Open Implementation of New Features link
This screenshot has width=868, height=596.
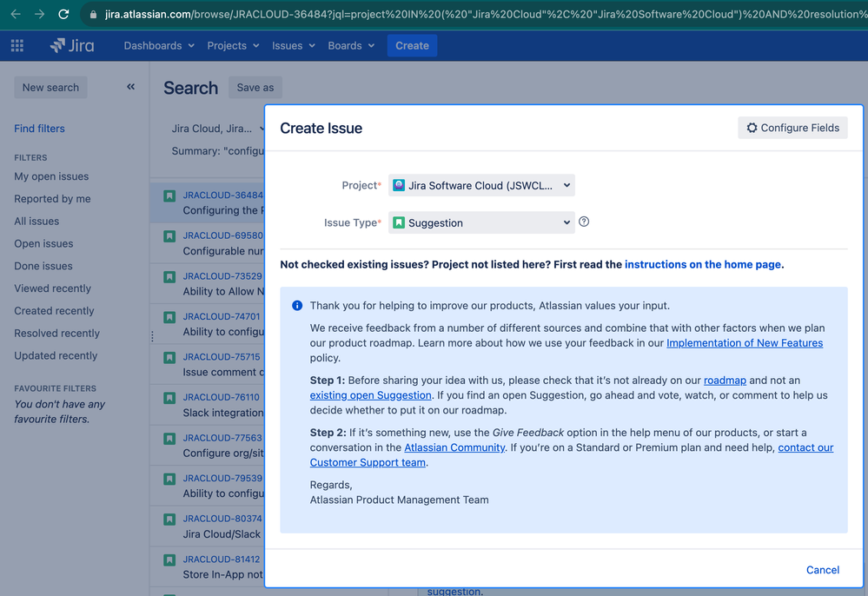point(745,342)
